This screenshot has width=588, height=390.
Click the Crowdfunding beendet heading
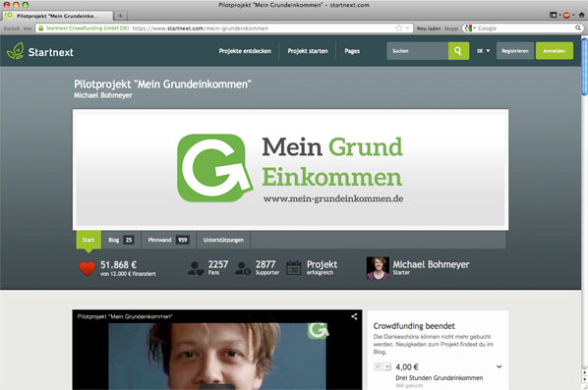coord(414,326)
